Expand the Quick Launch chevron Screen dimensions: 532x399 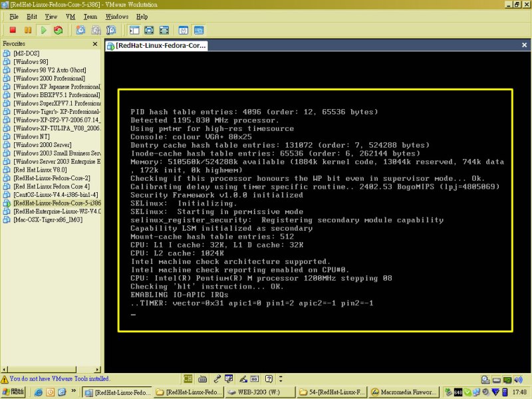coord(73,391)
